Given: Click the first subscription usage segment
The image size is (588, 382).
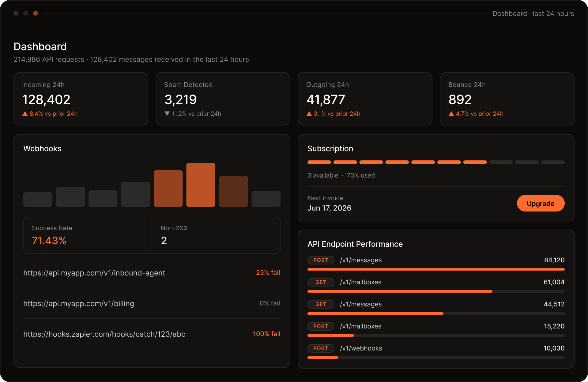Looking at the screenshot, I should point(319,162).
